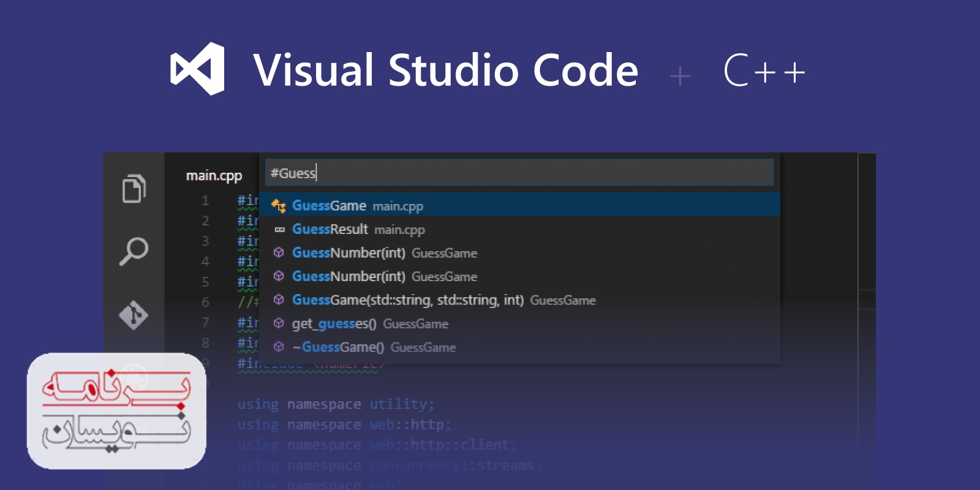Screen dimensions: 980x490
Task: Click the 'using namespace web::http::client;' line
Action: click(377, 445)
